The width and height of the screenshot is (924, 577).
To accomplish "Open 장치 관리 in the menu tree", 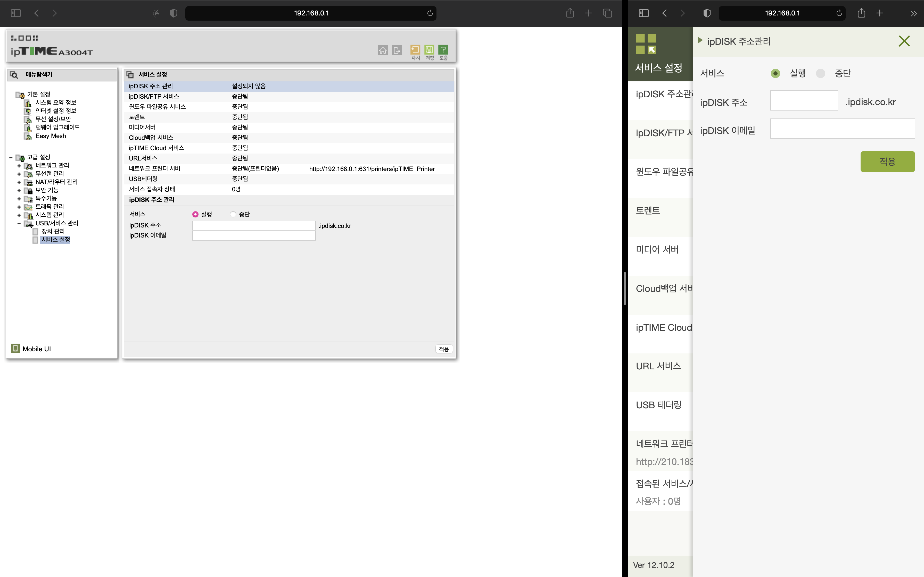I will tap(53, 231).
